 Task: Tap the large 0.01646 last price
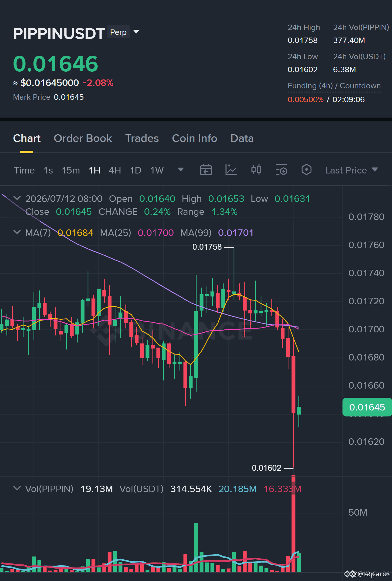pyautogui.click(x=56, y=64)
